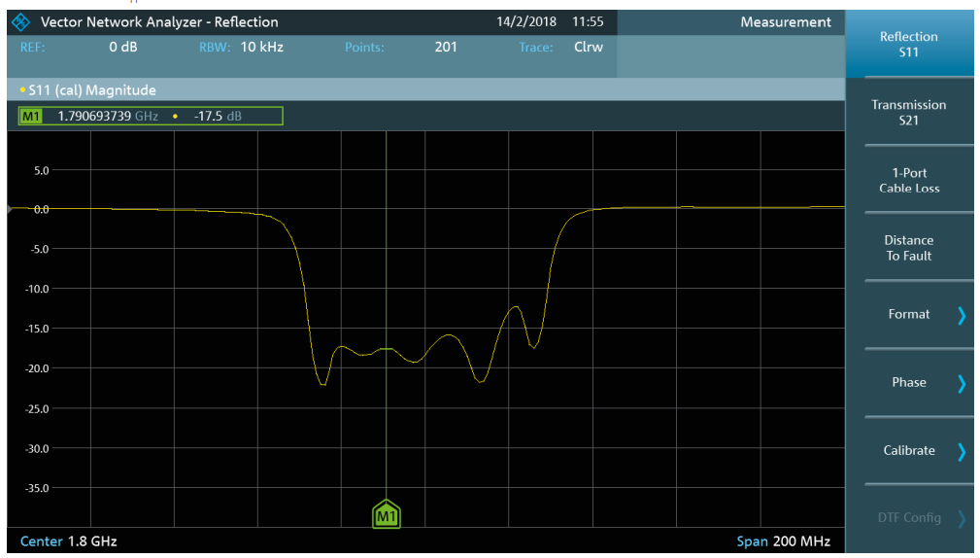This screenshot has width=980, height=558.
Task: Click the Points 201 value
Action: click(x=445, y=47)
